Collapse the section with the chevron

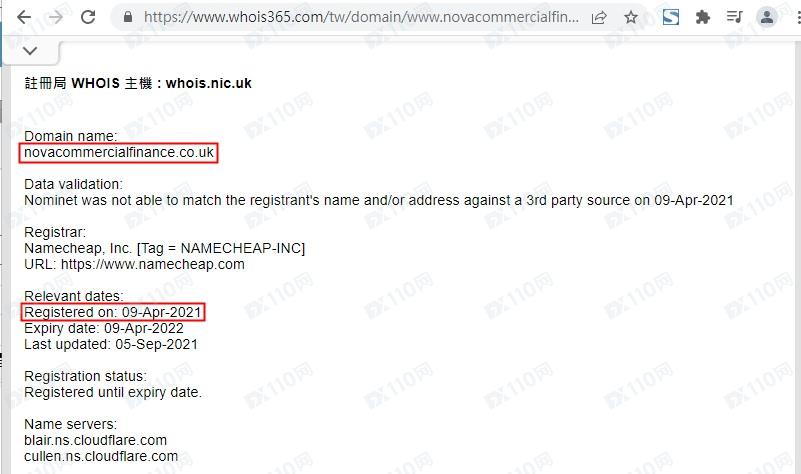pyautogui.click(x=30, y=51)
